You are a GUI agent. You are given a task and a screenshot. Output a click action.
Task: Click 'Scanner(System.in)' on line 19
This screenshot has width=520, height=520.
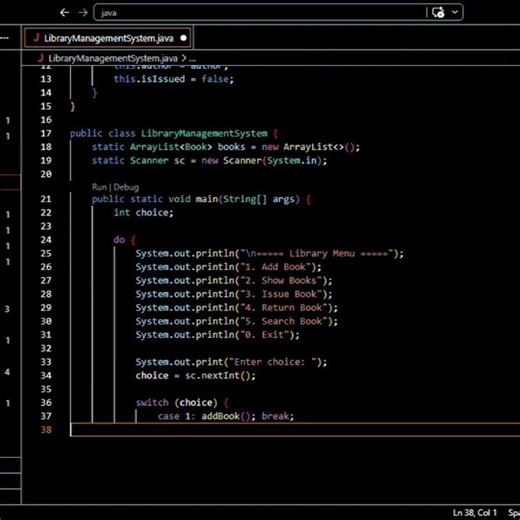tap(272, 161)
